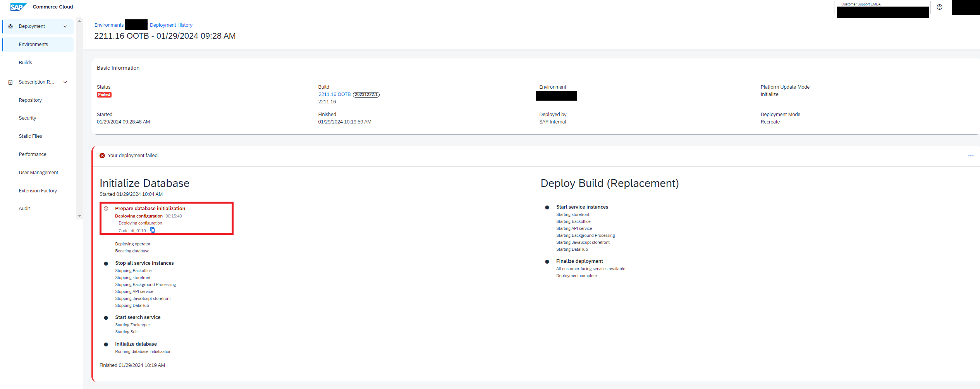Click the Recreate deployment mode value
The image size is (980, 389).
pyautogui.click(x=770, y=122)
